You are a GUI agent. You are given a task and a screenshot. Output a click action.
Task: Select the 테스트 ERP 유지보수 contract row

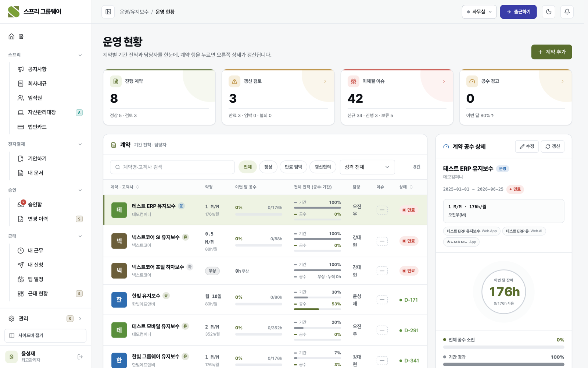click(x=265, y=210)
